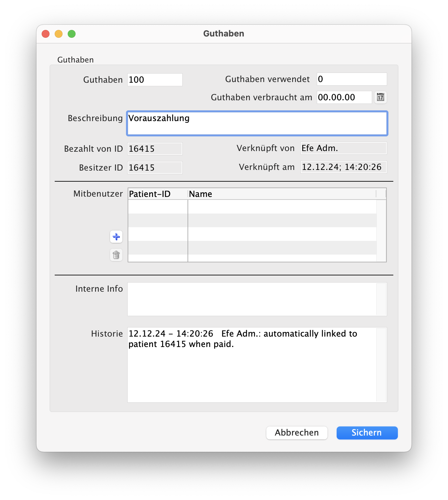The width and height of the screenshot is (448, 500).
Task: Click the Beschreibung field containing Vorauszahlung
Action: (257, 123)
